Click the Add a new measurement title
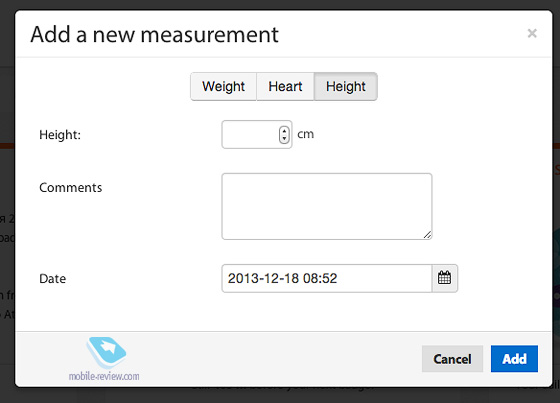Image resolution: width=560 pixels, height=403 pixels. tap(154, 35)
